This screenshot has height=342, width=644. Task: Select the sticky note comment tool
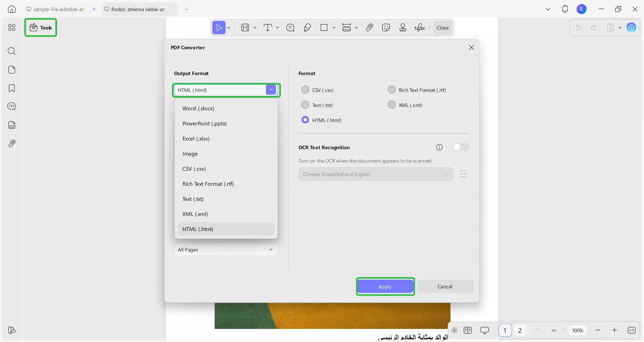[290, 27]
